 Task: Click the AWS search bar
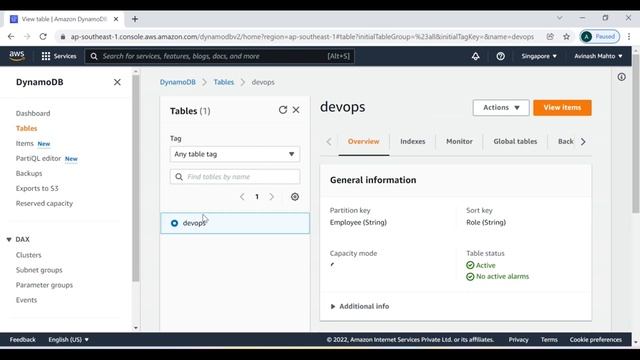click(220, 56)
